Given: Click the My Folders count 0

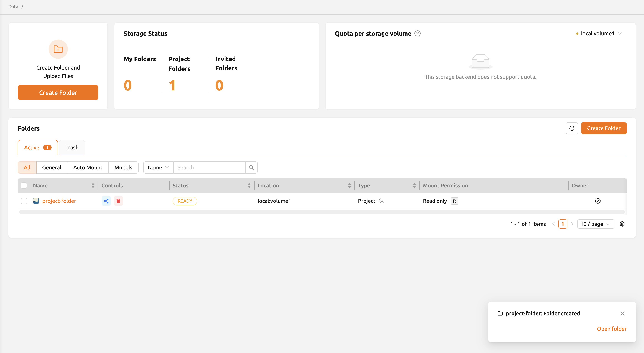Looking at the screenshot, I should [x=127, y=85].
